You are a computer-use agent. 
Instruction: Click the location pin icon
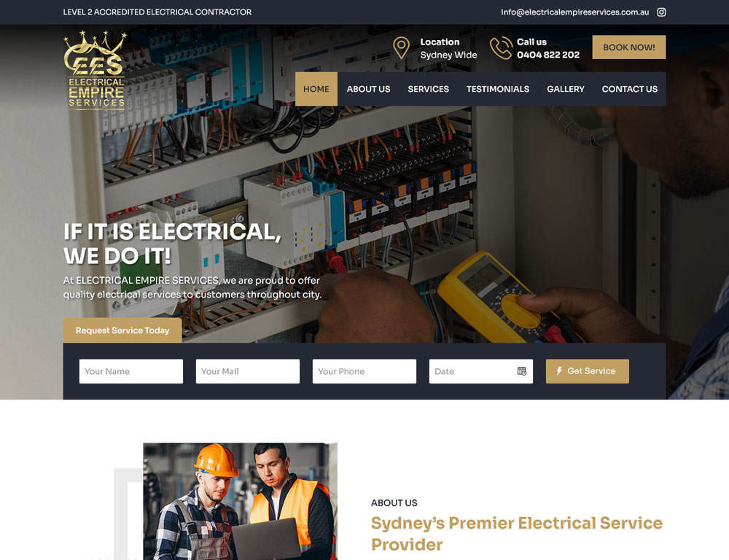pyautogui.click(x=401, y=48)
